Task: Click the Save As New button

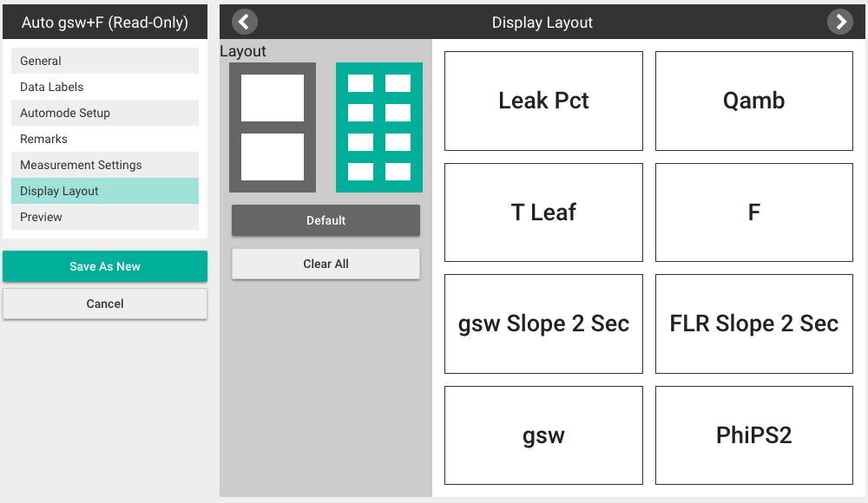Action: pos(105,266)
